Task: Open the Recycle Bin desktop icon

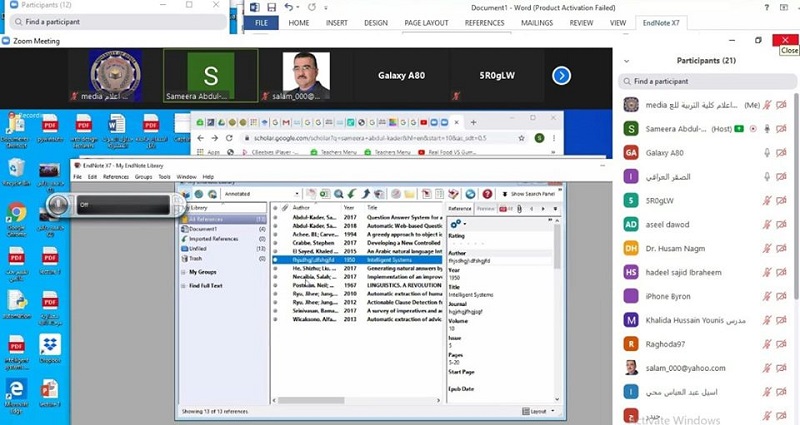Action: pos(16,171)
